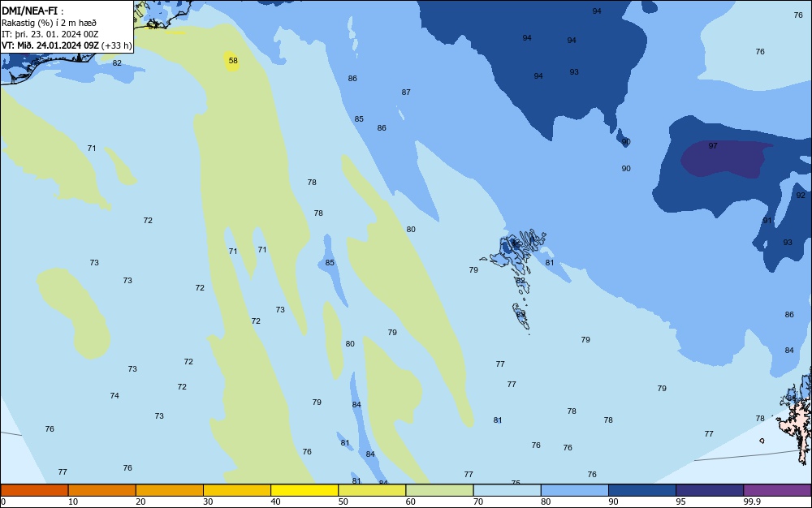812x508 pixels.
Task: Select the legend tick label 99.9
Action: coord(752,502)
